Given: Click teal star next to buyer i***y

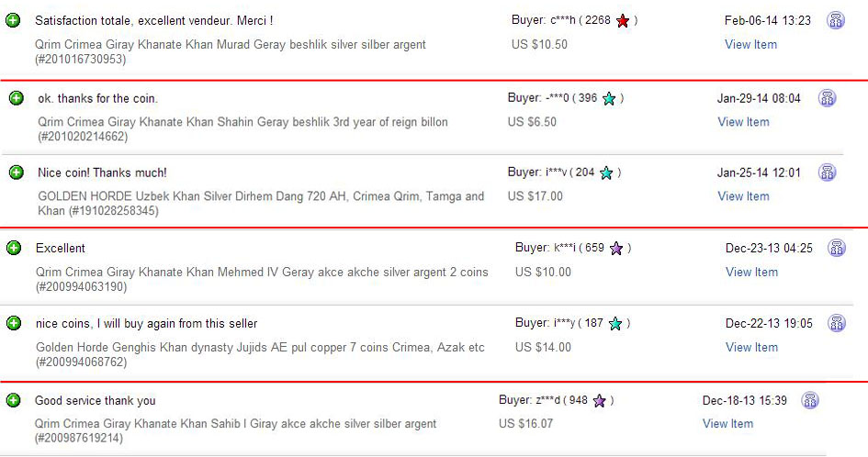Looking at the screenshot, I should coord(615,323).
